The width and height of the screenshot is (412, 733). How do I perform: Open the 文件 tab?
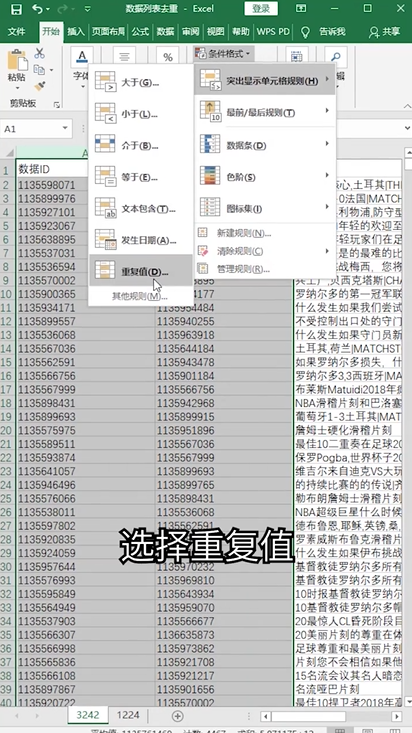16,32
